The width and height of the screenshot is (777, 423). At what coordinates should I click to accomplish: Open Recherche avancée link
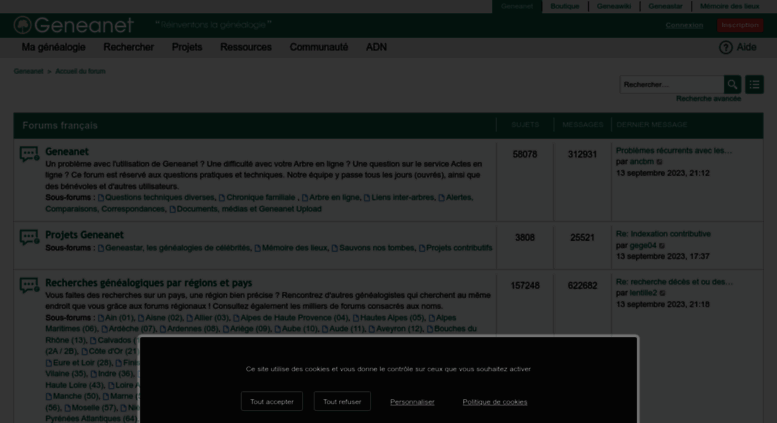(708, 99)
